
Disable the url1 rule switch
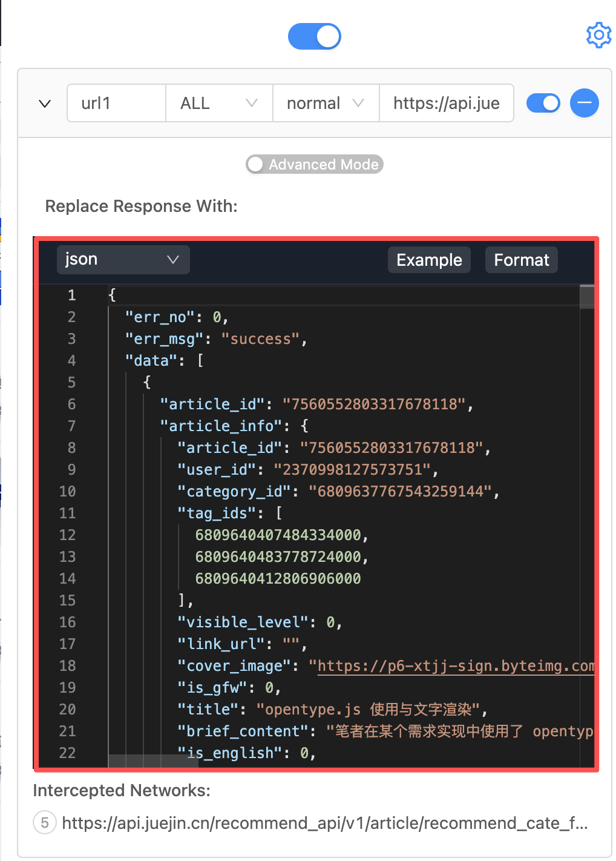click(x=543, y=103)
